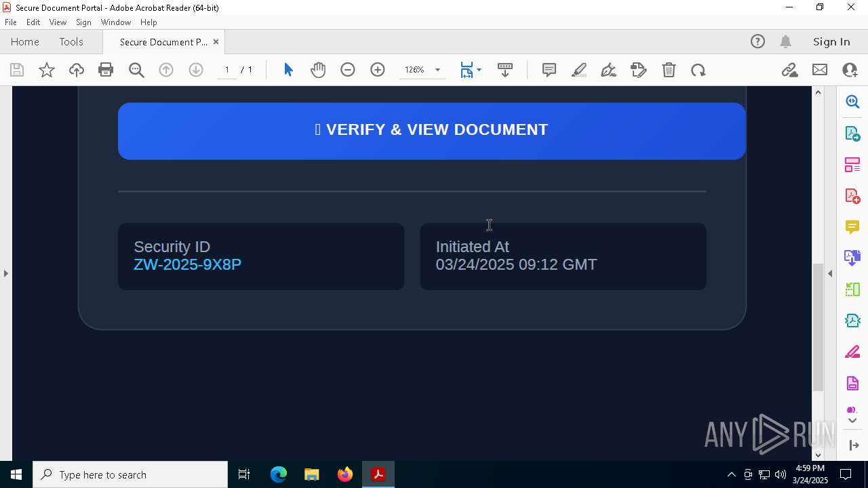The width and height of the screenshot is (868, 488).
Task: Open Task View on taskbar
Action: click(244, 474)
